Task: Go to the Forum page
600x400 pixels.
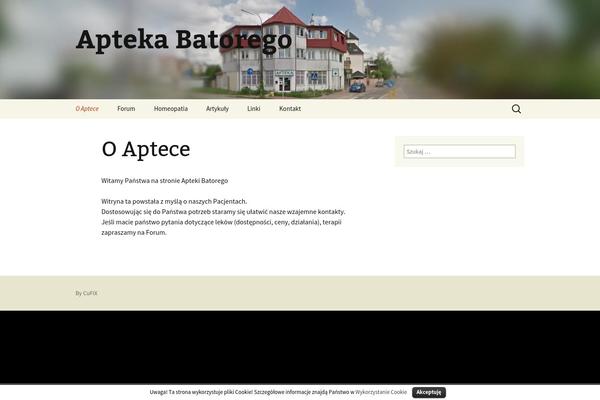Action: [126, 109]
